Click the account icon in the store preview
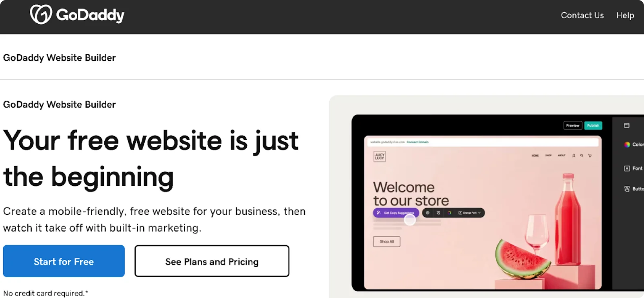The height and width of the screenshot is (298, 644). (574, 156)
